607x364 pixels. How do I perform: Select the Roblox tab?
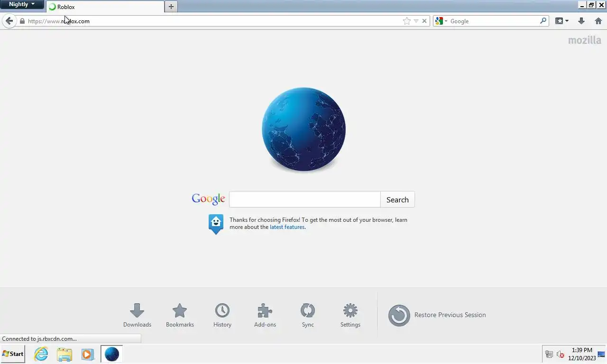tap(105, 7)
